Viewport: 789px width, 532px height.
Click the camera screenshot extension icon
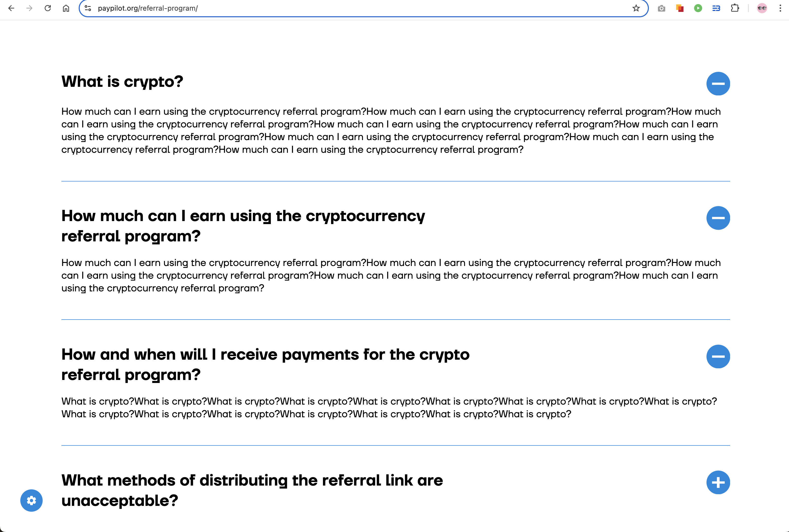tap(661, 8)
